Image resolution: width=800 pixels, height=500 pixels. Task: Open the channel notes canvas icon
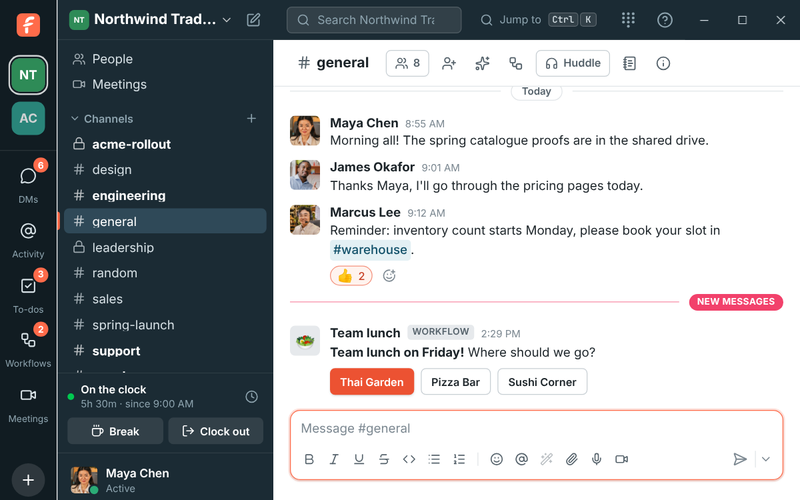(630, 63)
